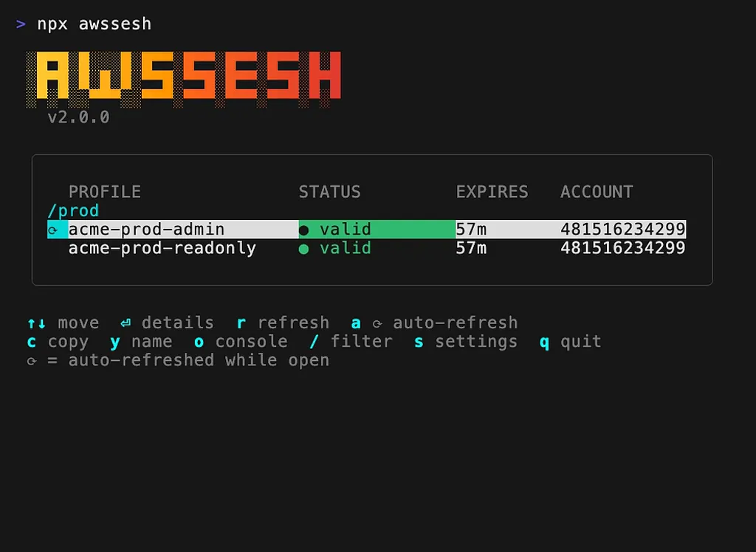Click the slash filter shortcut key

coord(314,342)
